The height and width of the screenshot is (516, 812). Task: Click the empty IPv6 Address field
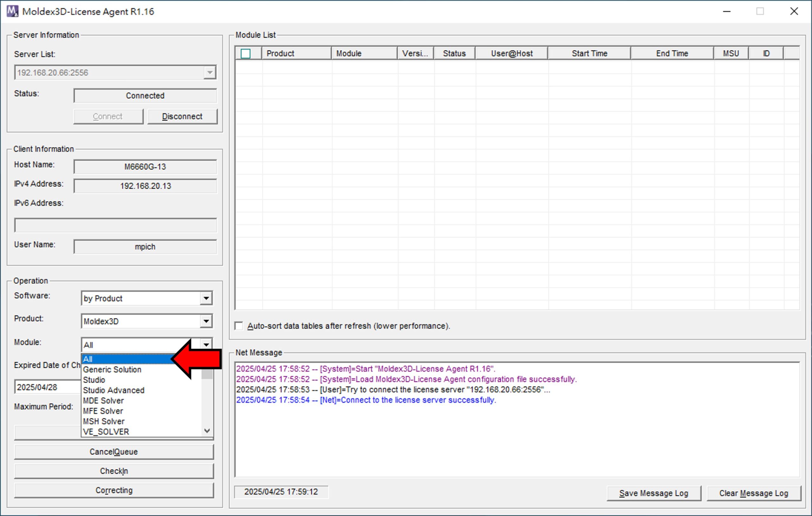(116, 225)
